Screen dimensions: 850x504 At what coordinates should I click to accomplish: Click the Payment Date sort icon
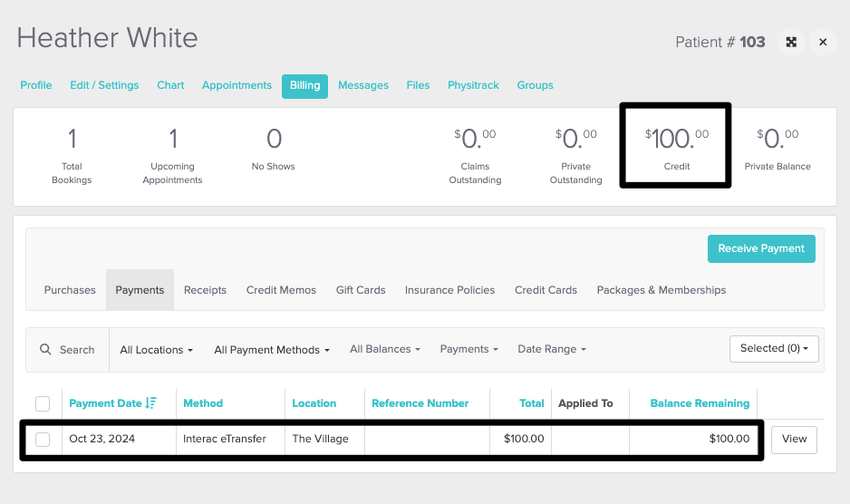[151, 403]
